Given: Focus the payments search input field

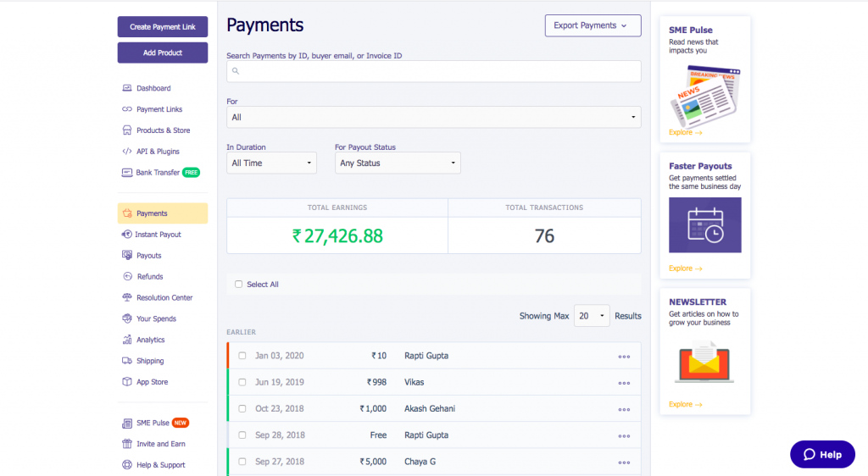Looking at the screenshot, I should coord(434,71).
